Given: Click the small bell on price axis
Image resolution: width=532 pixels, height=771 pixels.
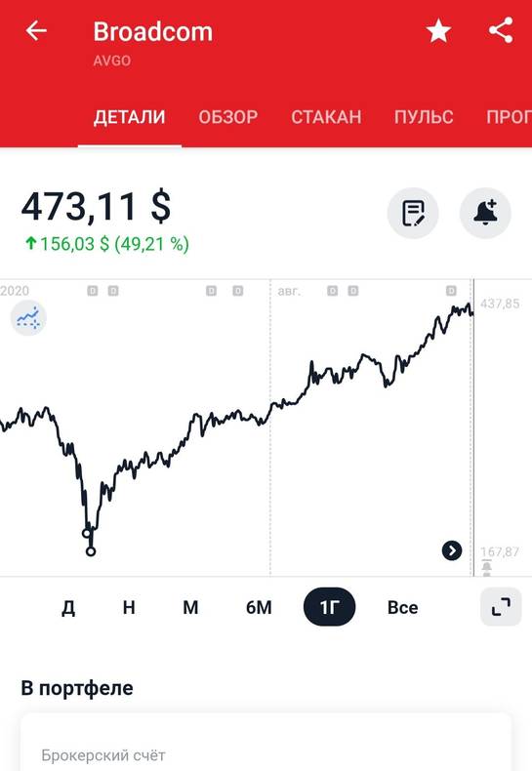Looking at the screenshot, I should click(486, 567).
